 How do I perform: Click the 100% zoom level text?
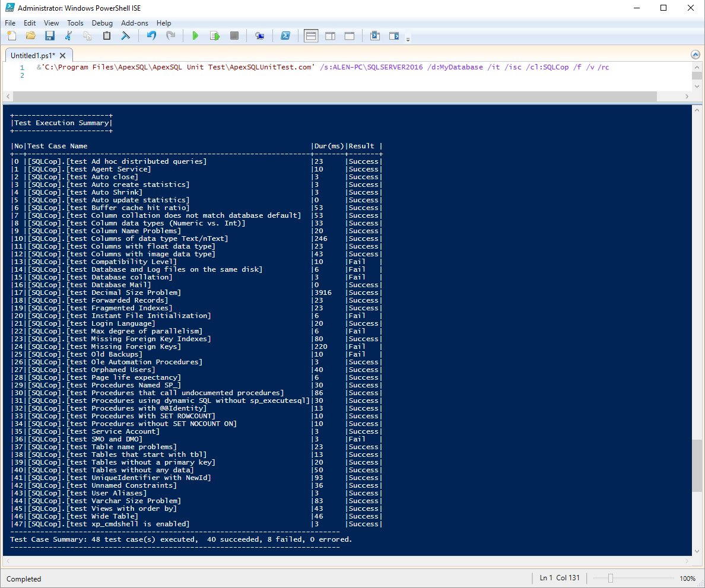pos(687,579)
